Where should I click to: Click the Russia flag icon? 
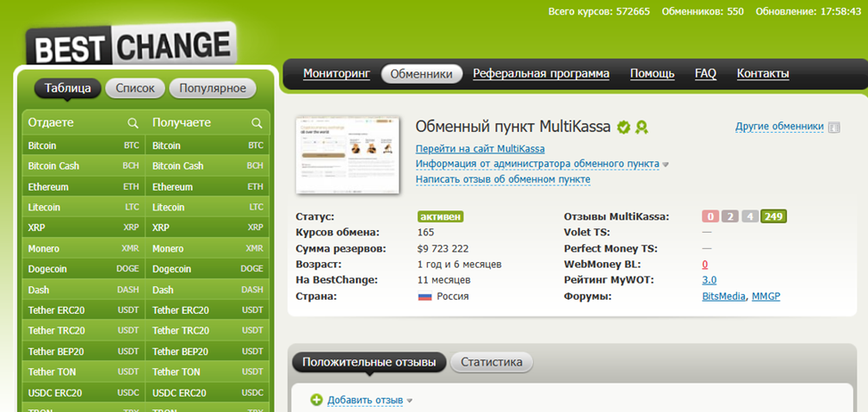(x=424, y=296)
